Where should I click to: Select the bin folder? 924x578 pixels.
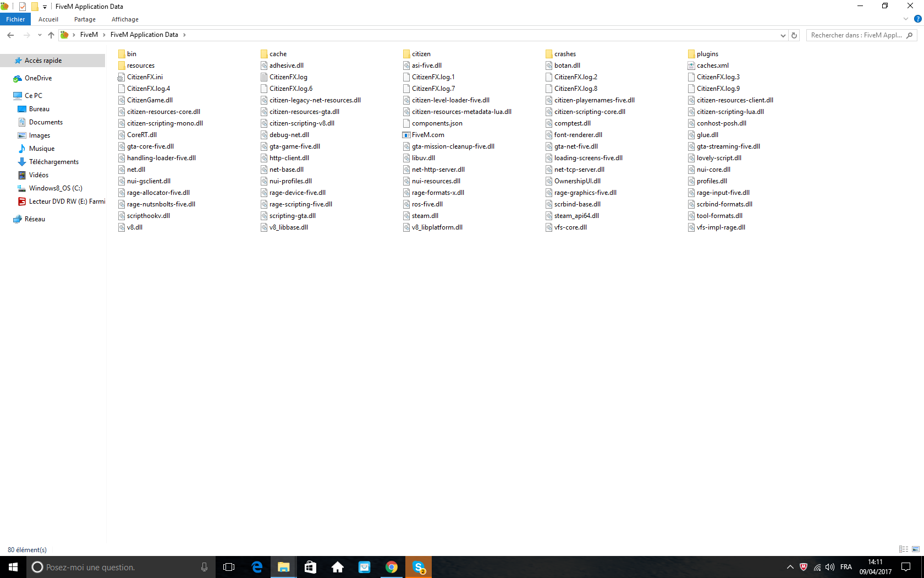click(127, 54)
